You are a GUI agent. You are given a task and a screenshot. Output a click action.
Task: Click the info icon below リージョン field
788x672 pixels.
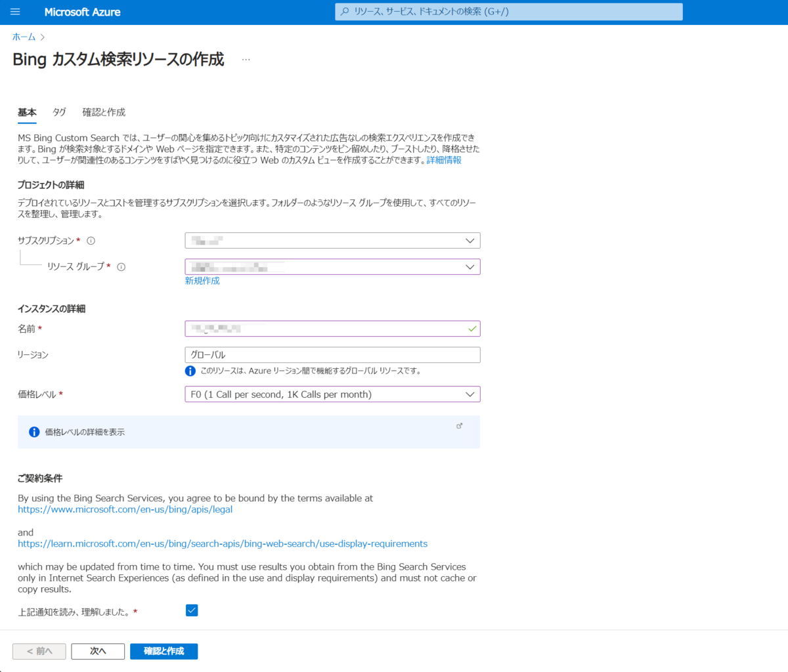(x=190, y=371)
